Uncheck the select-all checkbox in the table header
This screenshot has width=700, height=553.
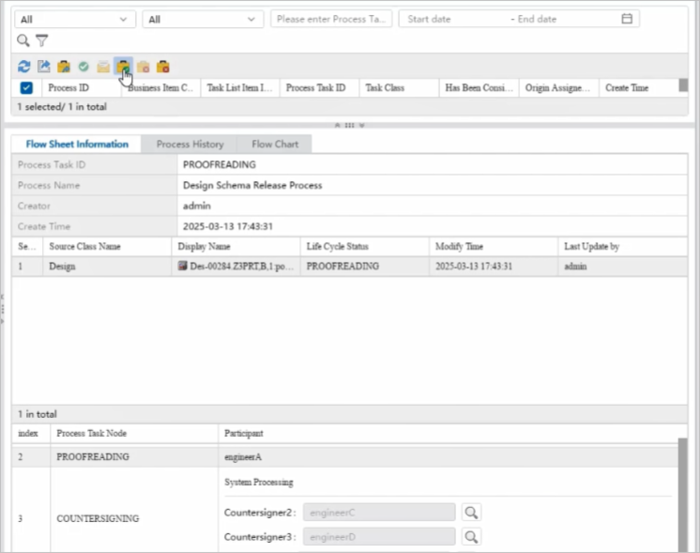[27, 88]
